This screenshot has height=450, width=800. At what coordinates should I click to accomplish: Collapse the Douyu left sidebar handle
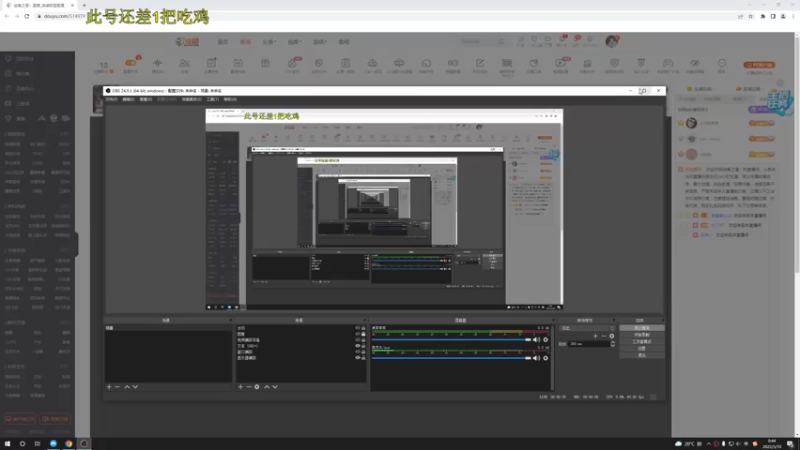pyautogui.click(x=77, y=244)
